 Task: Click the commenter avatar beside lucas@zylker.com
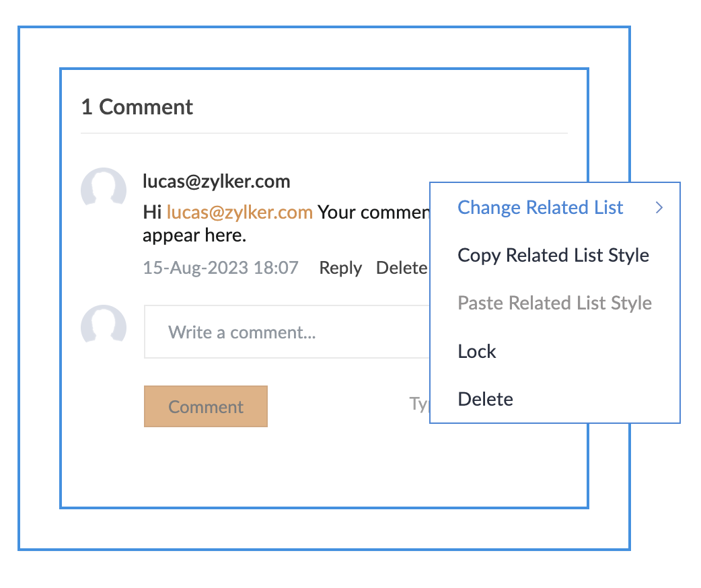click(x=104, y=188)
